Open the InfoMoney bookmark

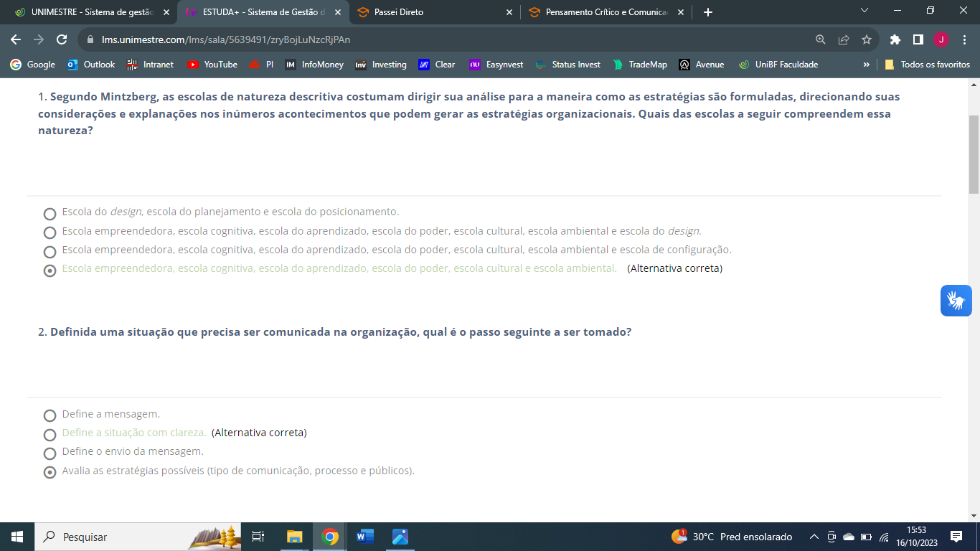click(314, 65)
